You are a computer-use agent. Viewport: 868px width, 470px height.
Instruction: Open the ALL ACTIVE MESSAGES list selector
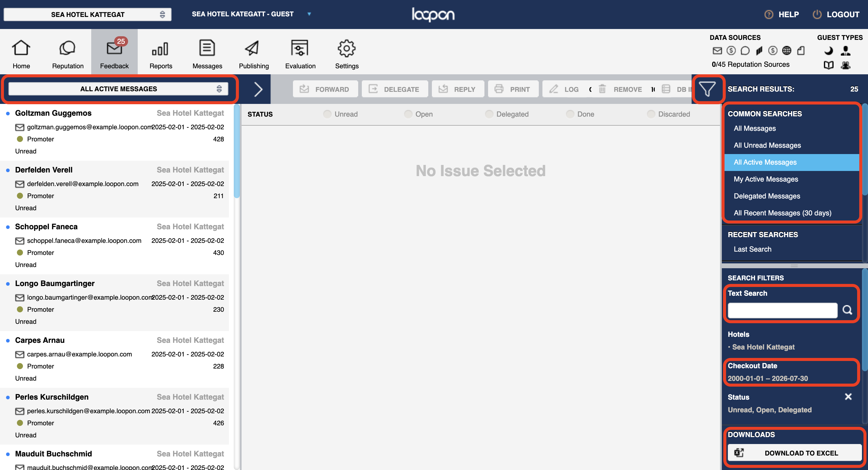tap(118, 89)
